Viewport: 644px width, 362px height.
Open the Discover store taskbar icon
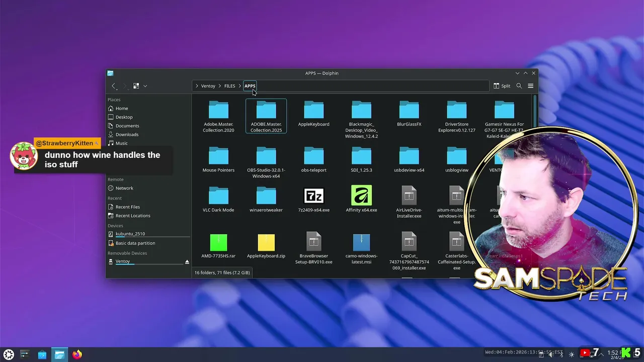(x=42, y=354)
